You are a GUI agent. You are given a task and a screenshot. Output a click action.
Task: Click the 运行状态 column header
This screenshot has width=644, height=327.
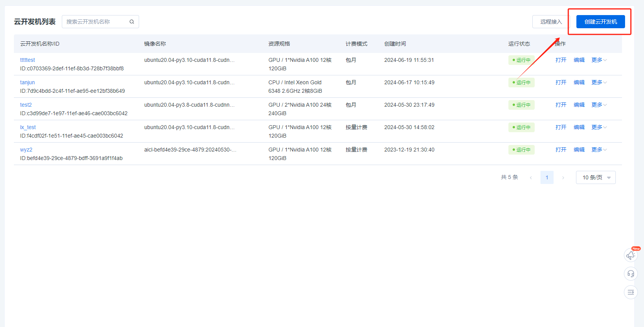[x=519, y=44]
